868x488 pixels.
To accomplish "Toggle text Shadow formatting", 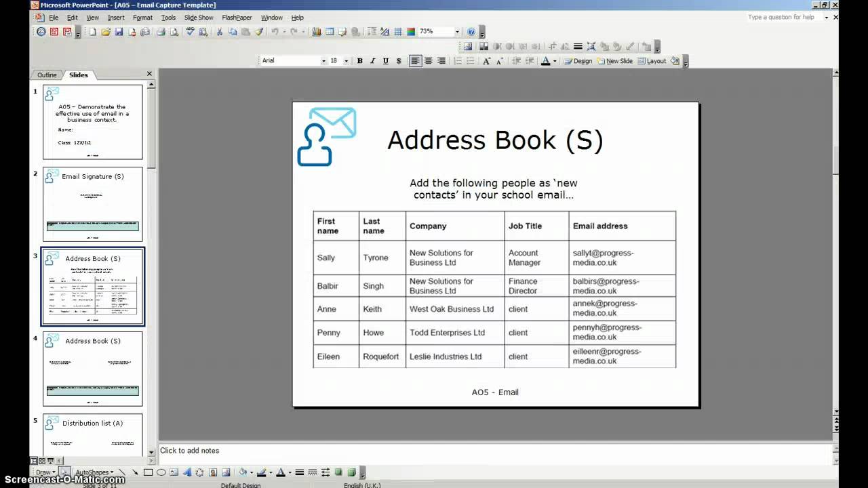I will [399, 61].
